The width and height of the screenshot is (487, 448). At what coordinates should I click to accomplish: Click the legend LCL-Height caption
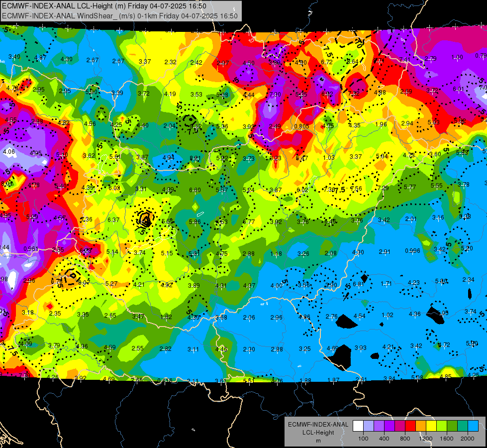click(x=318, y=433)
